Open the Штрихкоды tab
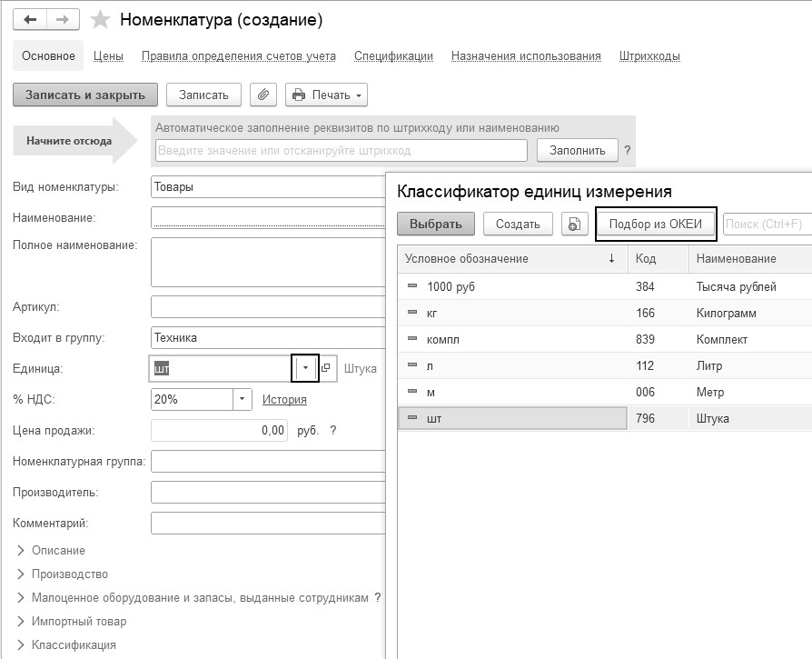The height and width of the screenshot is (659, 812). (649, 56)
